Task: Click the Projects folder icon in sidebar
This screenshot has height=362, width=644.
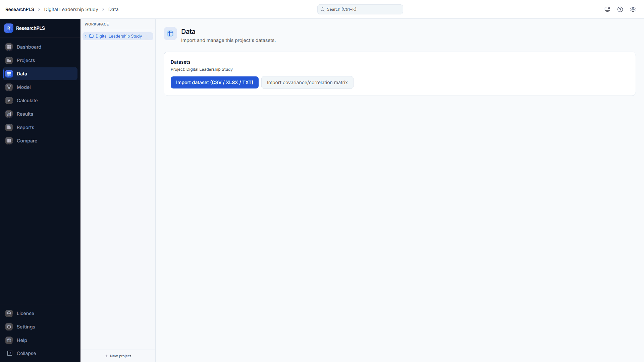Action: 9,60
